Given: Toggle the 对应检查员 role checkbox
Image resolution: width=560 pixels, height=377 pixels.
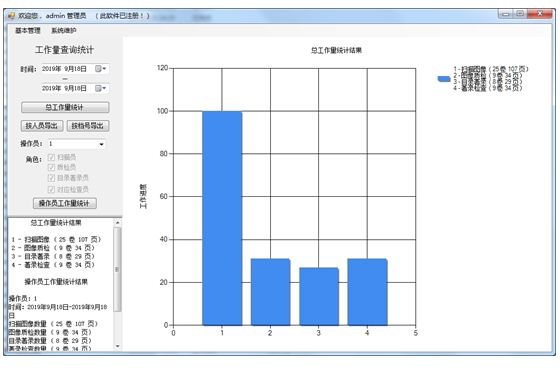Looking at the screenshot, I should pyautogui.click(x=51, y=189).
